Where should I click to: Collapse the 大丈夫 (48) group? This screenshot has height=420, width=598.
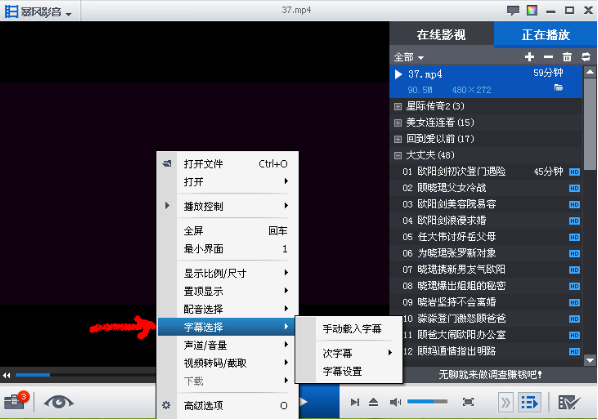pos(398,155)
